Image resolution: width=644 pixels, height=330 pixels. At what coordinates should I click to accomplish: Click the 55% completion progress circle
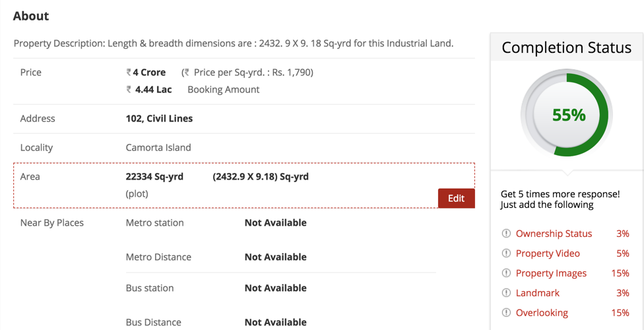click(567, 115)
